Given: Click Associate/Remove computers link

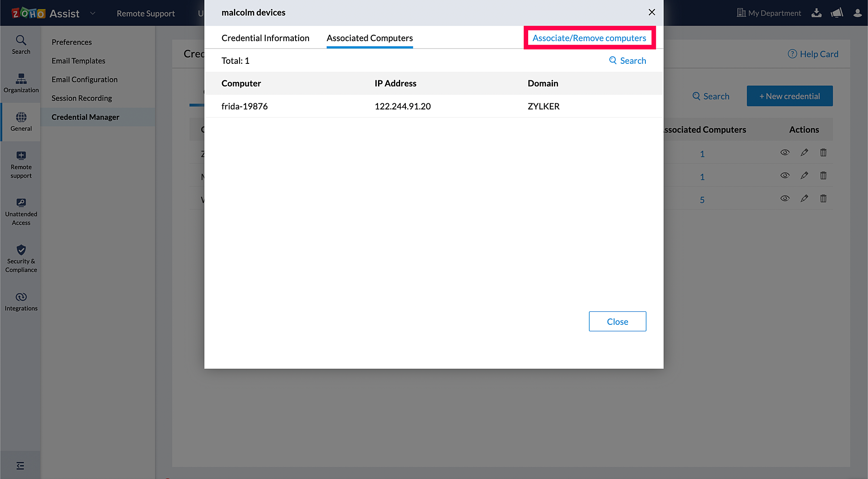Looking at the screenshot, I should (589, 38).
